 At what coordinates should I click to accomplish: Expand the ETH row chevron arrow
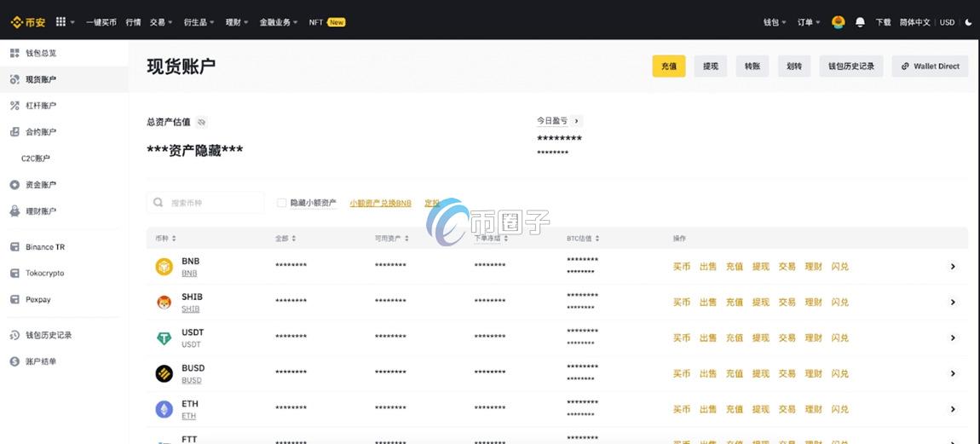953,409
